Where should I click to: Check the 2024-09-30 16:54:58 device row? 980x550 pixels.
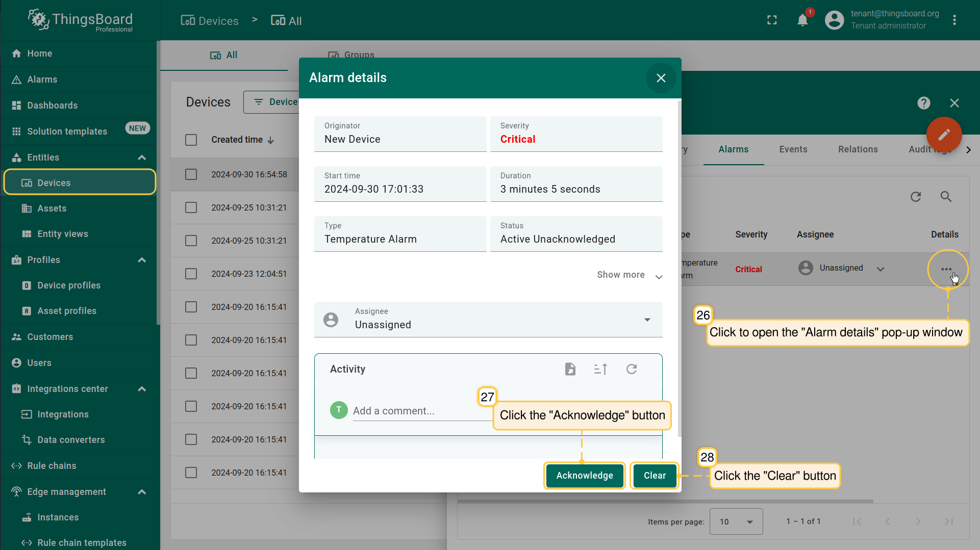tap(191, 174)
